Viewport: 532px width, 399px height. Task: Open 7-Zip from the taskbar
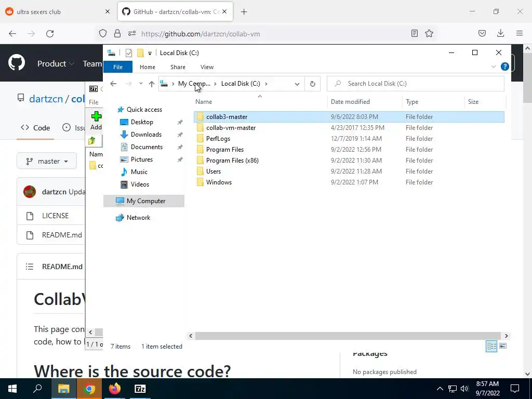point(140,389)
